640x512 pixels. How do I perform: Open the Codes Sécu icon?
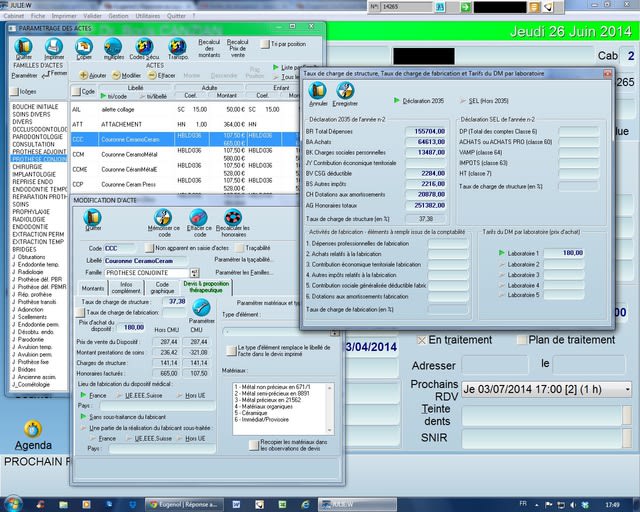coord(145,47)
